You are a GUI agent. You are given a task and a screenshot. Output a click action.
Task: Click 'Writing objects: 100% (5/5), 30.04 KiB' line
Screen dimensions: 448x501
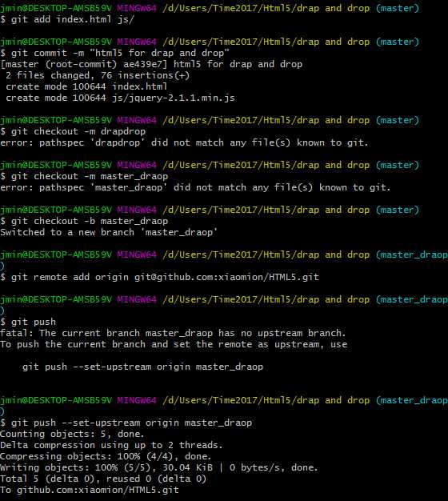(159, 467)
